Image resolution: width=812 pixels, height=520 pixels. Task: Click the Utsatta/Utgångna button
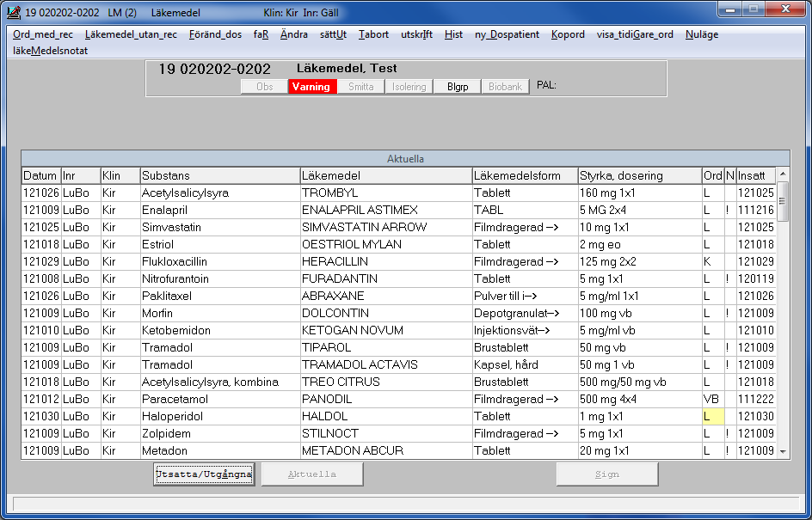(204, 474)
